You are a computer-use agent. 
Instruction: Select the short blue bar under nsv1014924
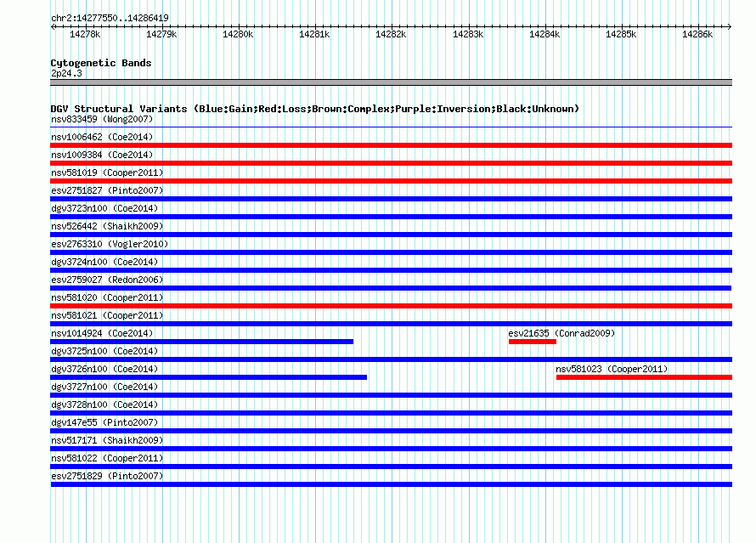201,342
